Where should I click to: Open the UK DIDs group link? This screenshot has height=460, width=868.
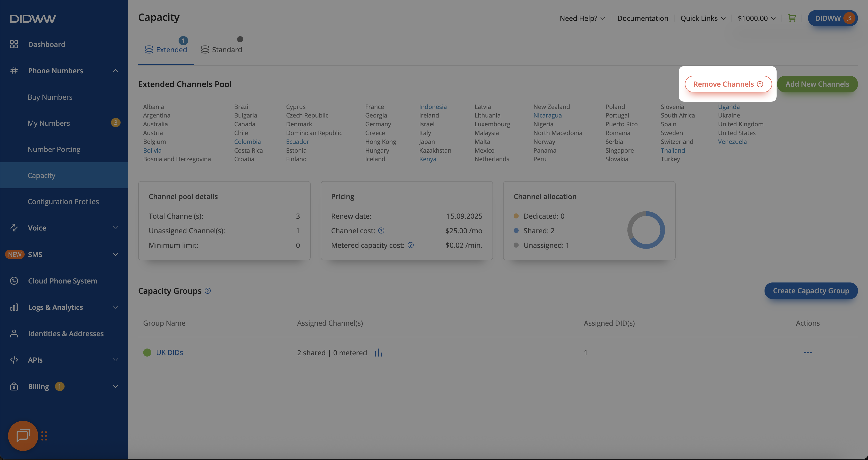(170, 353)
